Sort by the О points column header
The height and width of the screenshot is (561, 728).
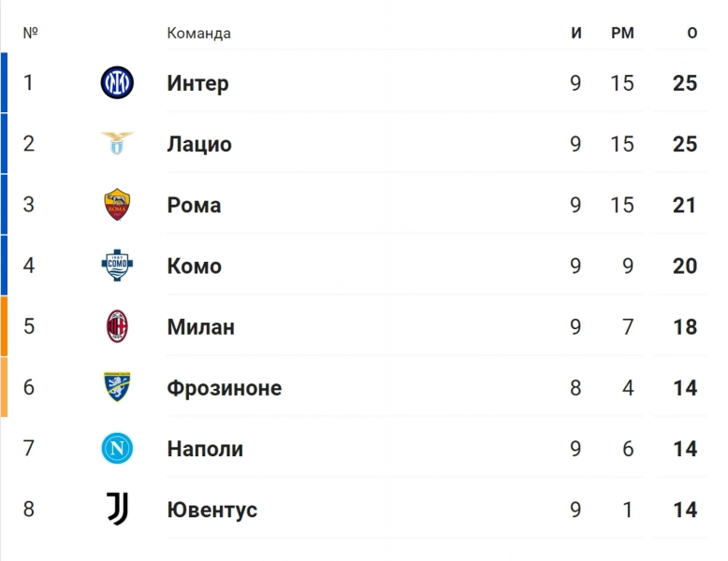click(x=692, y=33)
